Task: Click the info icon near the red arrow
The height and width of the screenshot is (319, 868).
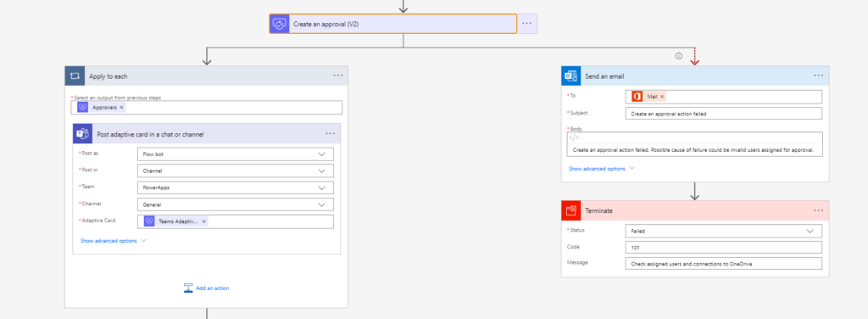Action: 678,56
